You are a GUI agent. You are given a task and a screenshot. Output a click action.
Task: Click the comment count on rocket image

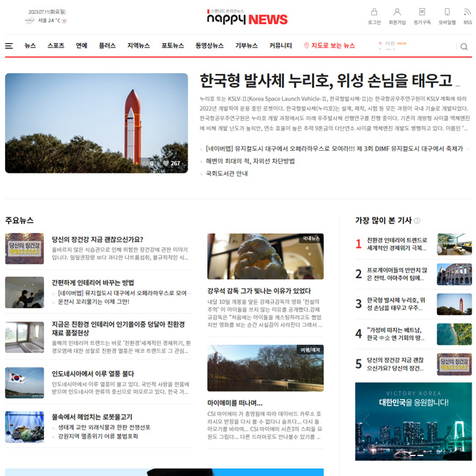tap(148, 163)
